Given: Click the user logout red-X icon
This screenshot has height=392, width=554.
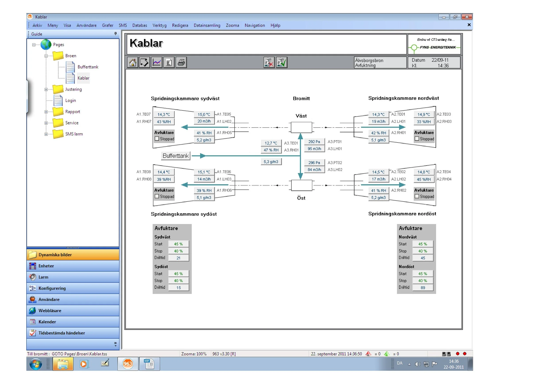Looking at the screenshot, I should click(269, 63).
